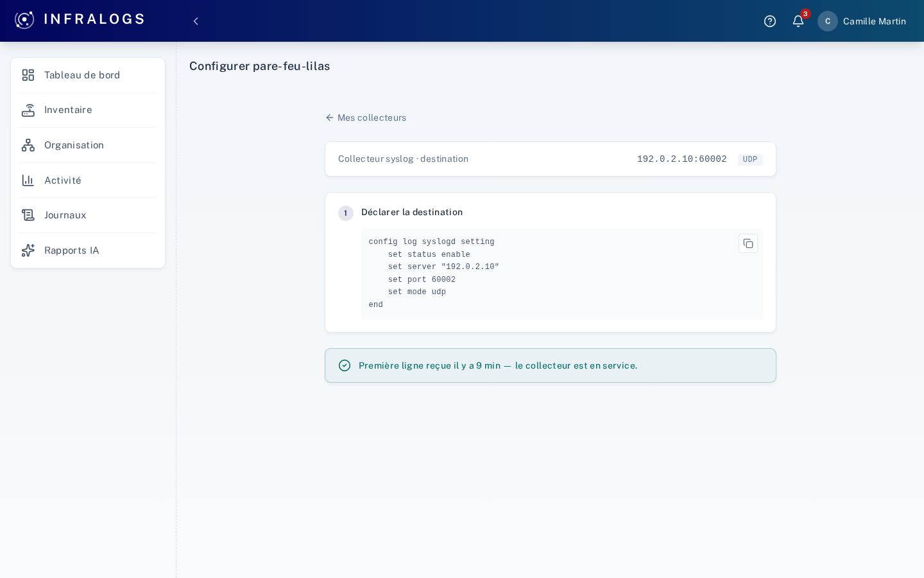The image size is (924, 578).
Task: Click the Activité bar chart icon
Action: (28, 180)
